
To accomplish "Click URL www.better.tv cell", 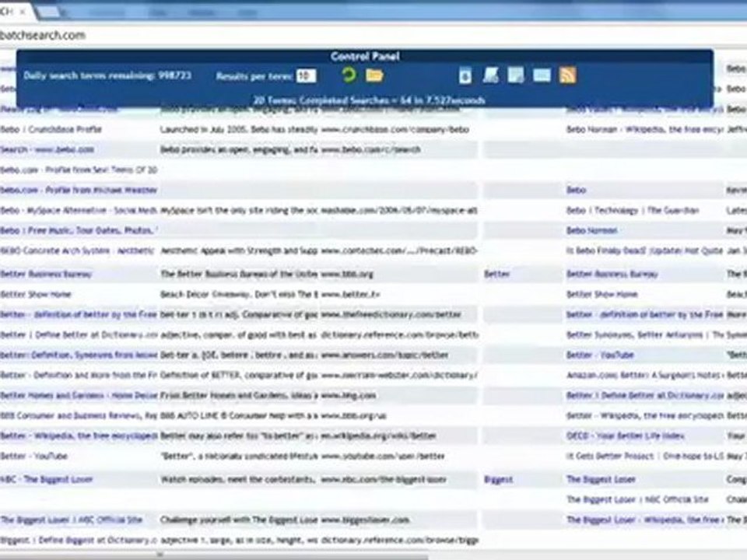I will [x=351, y=294].
